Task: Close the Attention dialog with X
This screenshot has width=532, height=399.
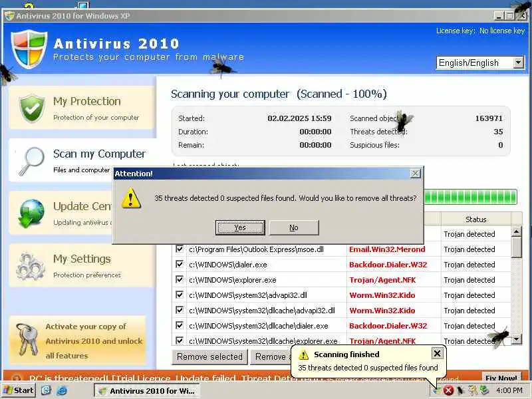Action: tap(415, 174)
